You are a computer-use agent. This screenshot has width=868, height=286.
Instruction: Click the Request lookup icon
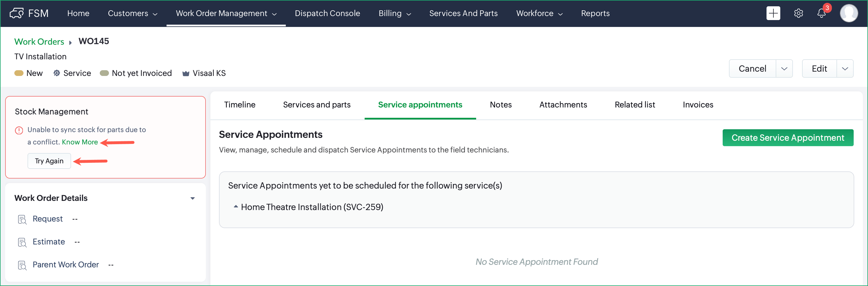[x=22, y=219]
